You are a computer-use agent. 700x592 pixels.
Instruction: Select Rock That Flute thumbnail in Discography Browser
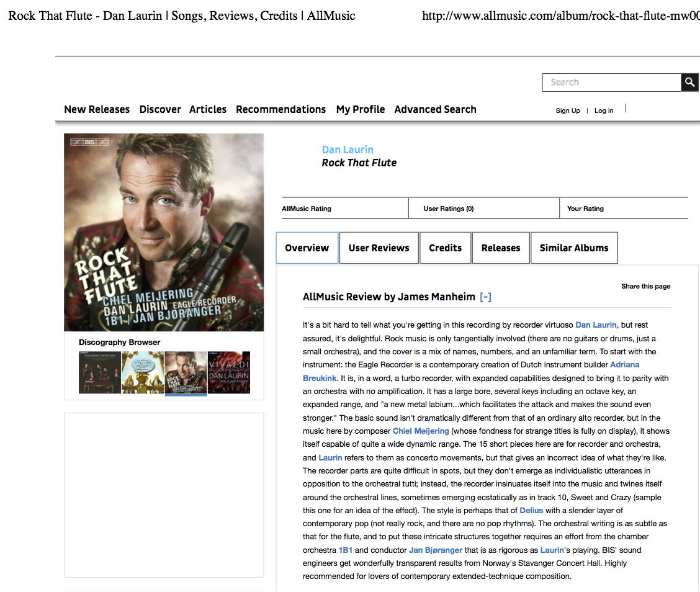[x=186, y=372]
